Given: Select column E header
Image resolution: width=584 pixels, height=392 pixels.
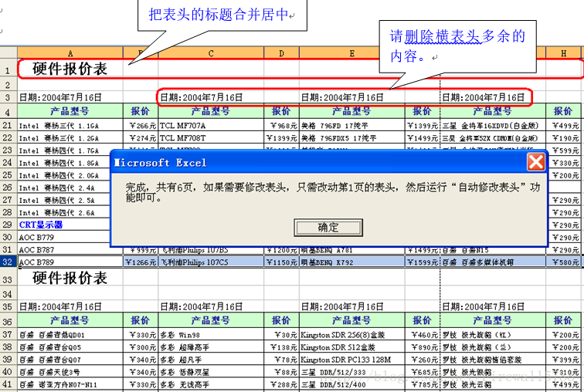Looking at the screenshot, I should pos(351,52).
